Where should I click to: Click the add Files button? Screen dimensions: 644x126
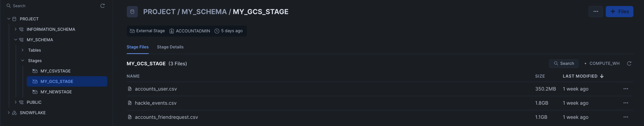pos(619,12)
